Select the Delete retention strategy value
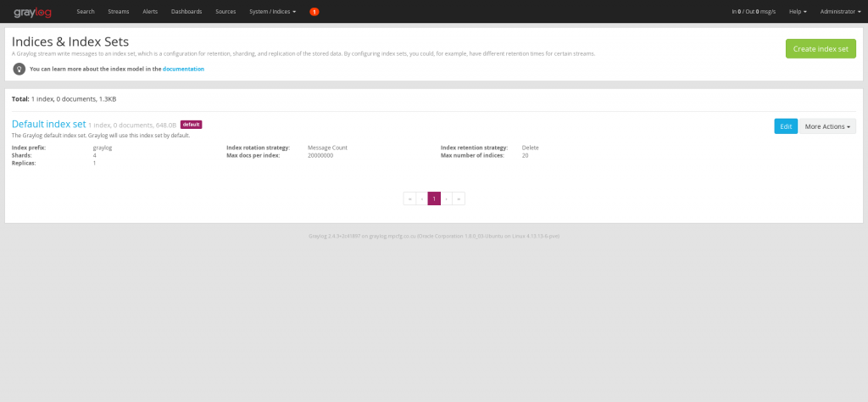Image resolution: width=868 pixels, height=402 pixels. pyautogui.click(x=531, y=148)
